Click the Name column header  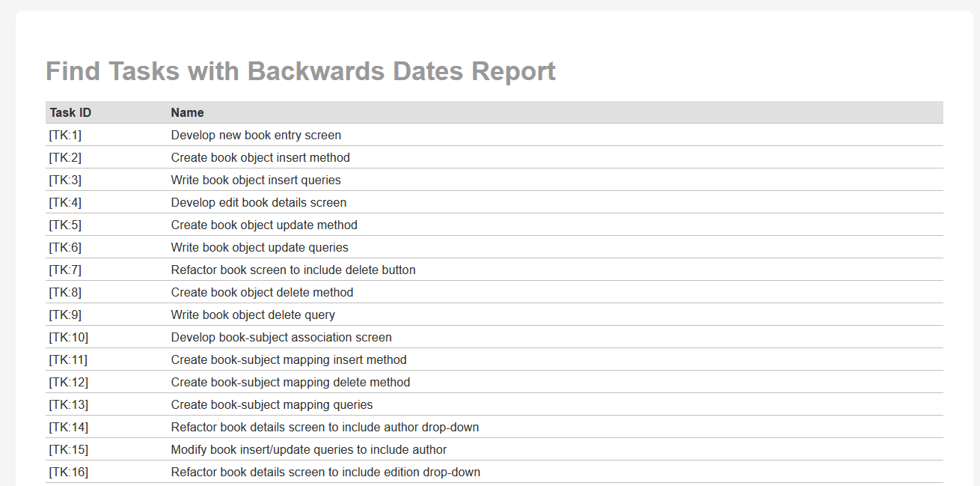point(187,112)
